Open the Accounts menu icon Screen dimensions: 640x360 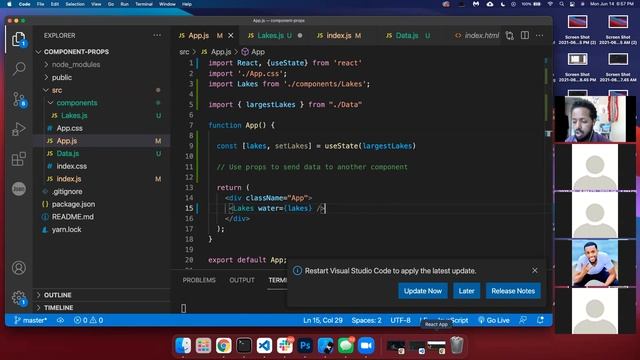tap(18, 268)
